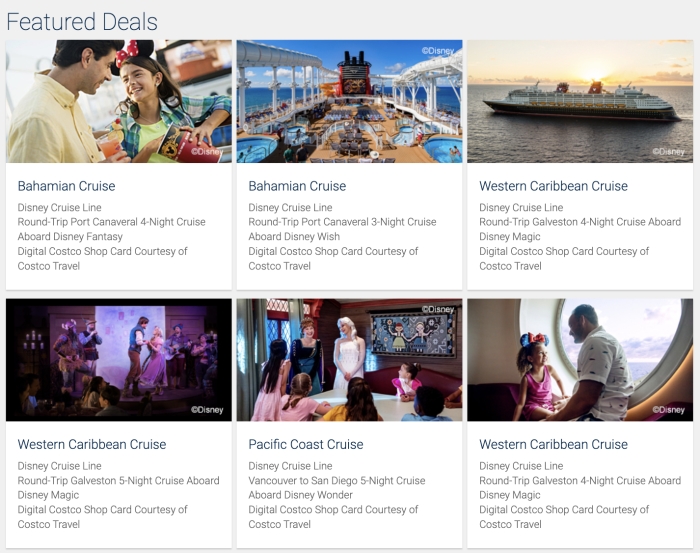Select Bahamian Cruise title for Disney Wish deal
This screenshot has height=553, width=700.
click(x=297, y=186)
